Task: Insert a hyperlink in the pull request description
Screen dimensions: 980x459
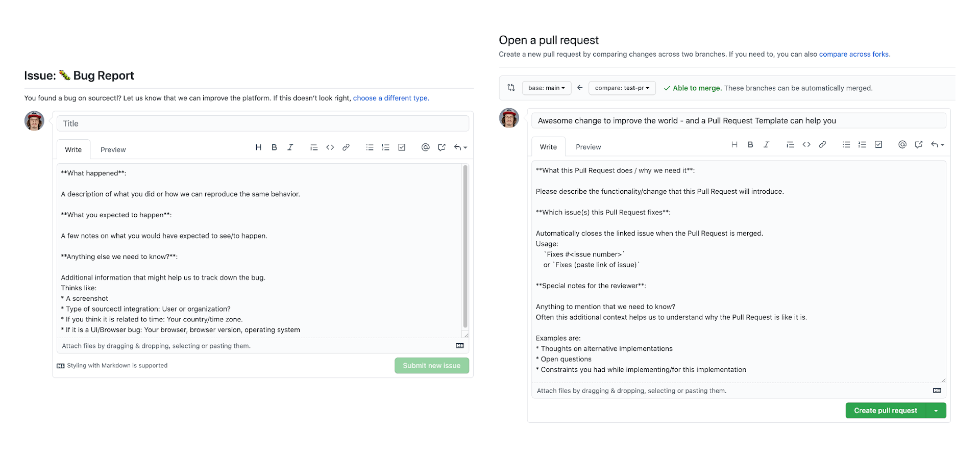Action: [822, 144]
